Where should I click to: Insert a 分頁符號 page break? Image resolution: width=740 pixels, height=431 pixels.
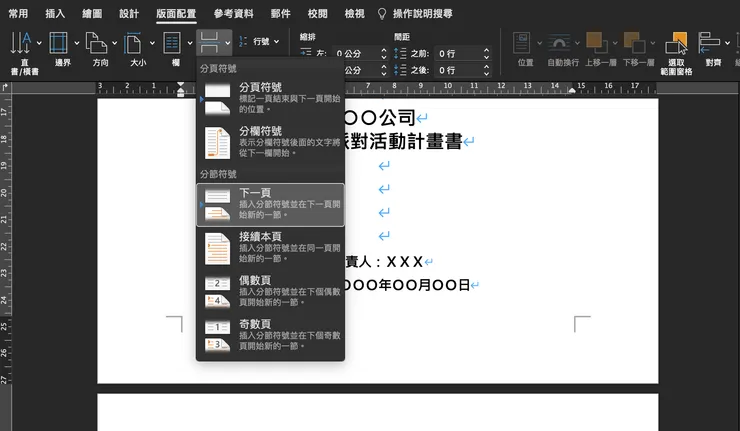tap(270, 98)
